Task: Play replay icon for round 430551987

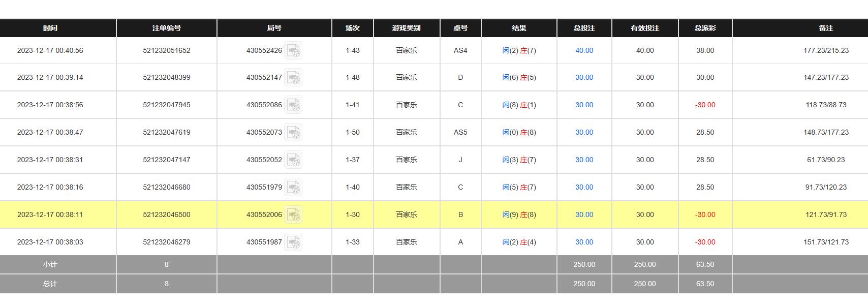Action: pos(293,242)
